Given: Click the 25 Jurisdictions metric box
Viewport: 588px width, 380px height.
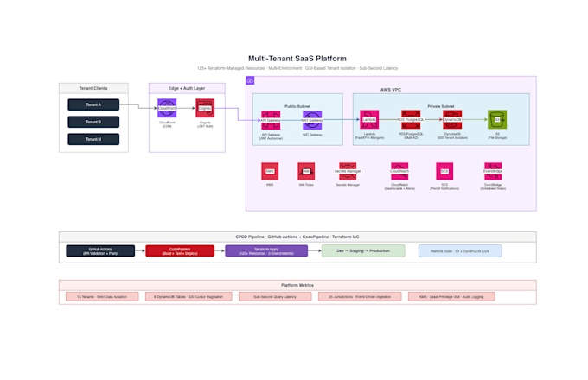Looking at the screenshot, I should coord(360,296).
